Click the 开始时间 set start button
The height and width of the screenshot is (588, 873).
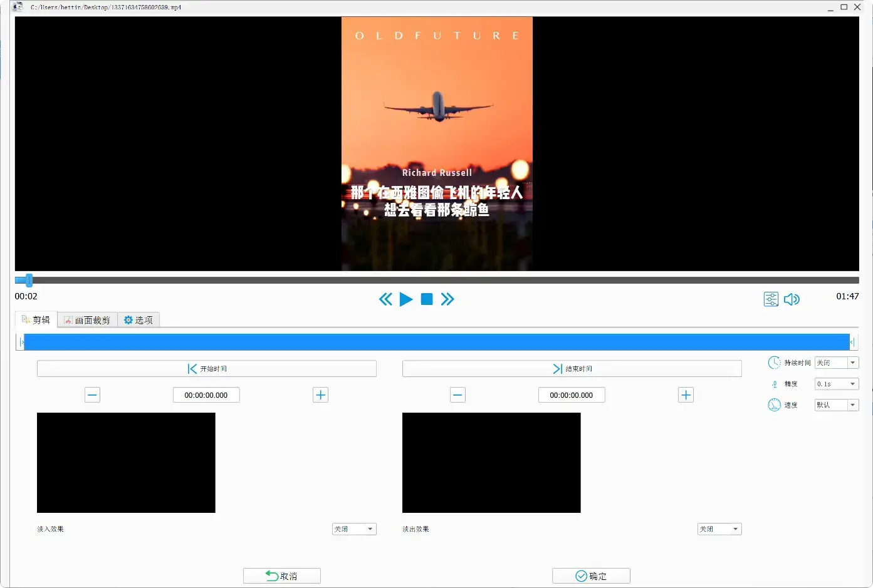pyautogui.click(x=207, y=369)
